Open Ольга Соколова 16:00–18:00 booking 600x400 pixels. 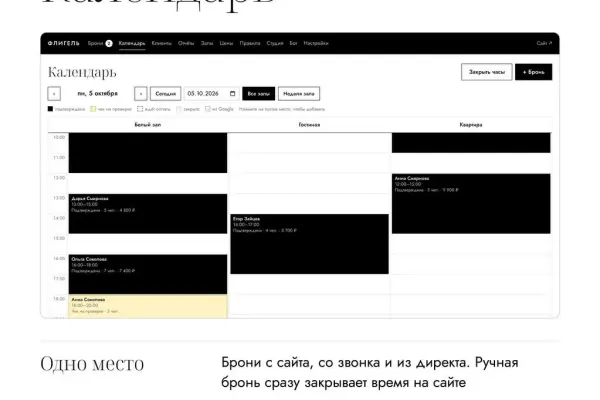pos(148,274)
